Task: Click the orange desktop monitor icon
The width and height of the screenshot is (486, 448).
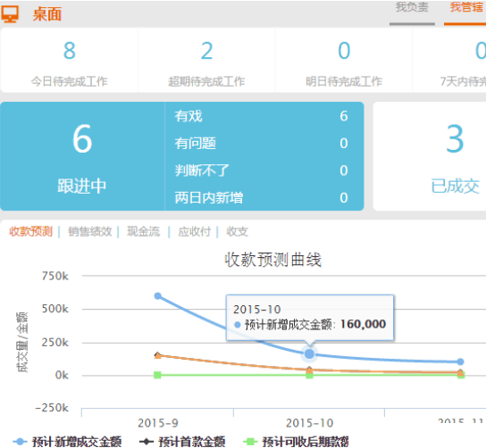Action: point(10,14)
